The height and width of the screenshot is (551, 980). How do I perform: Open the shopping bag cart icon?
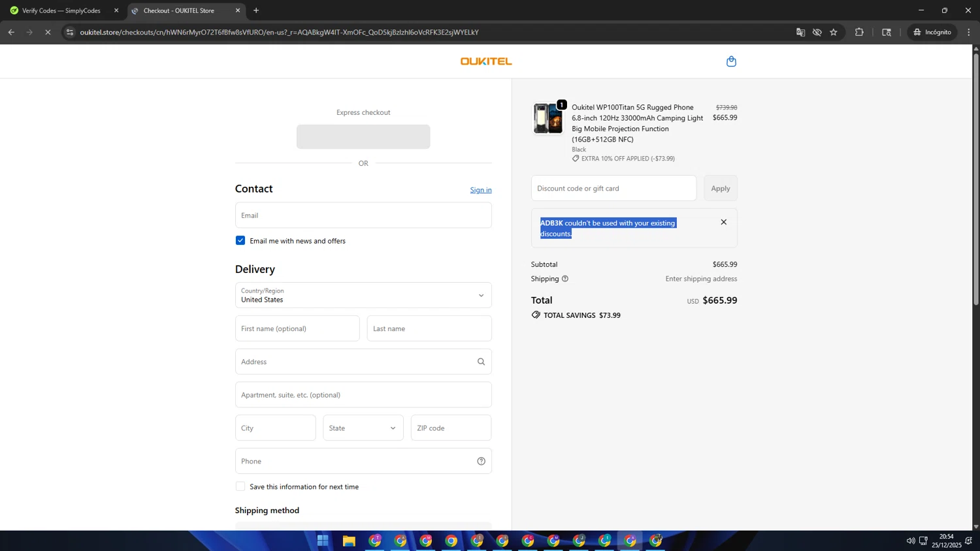[x=731, y=61]
